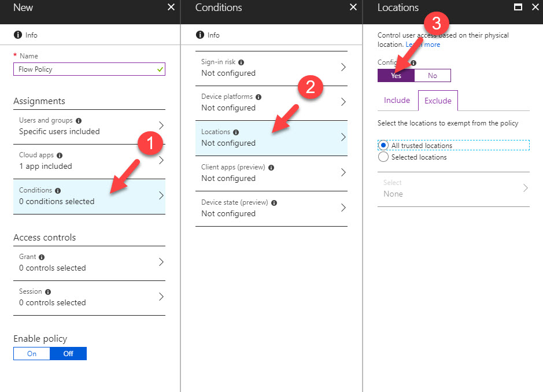Screen dimensions: 543x392
Task: Expand the Device platforms condition chevron
Action: (x=343, y=102)
